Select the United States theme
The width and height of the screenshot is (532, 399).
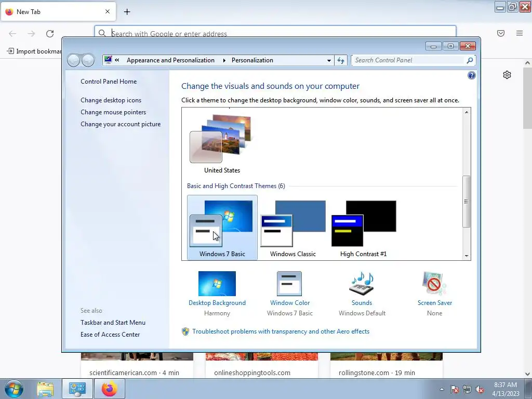222,144
